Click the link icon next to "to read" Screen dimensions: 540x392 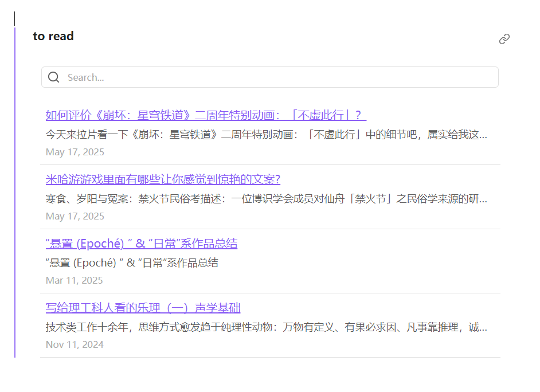(x=504, y=39)
